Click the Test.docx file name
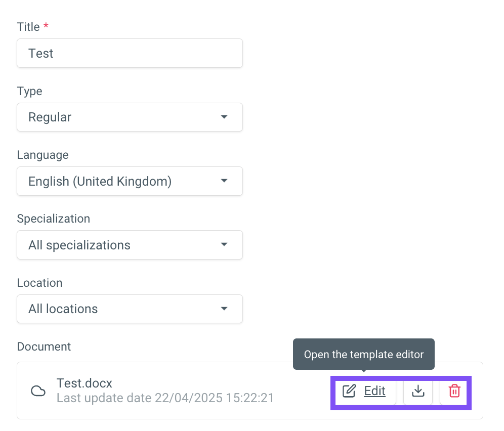The image size is (504, 431). pyautogui.click(x=84, y=383)
